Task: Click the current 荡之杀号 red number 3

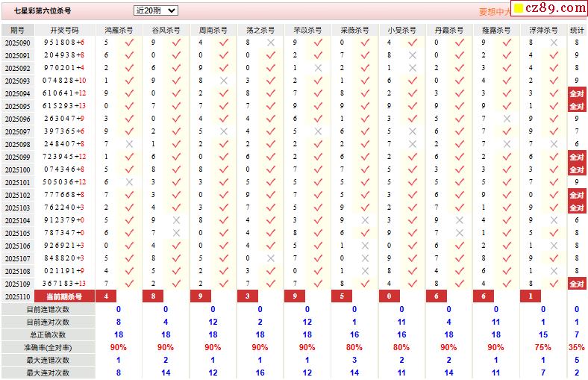Action: click(x=248, y=296)
